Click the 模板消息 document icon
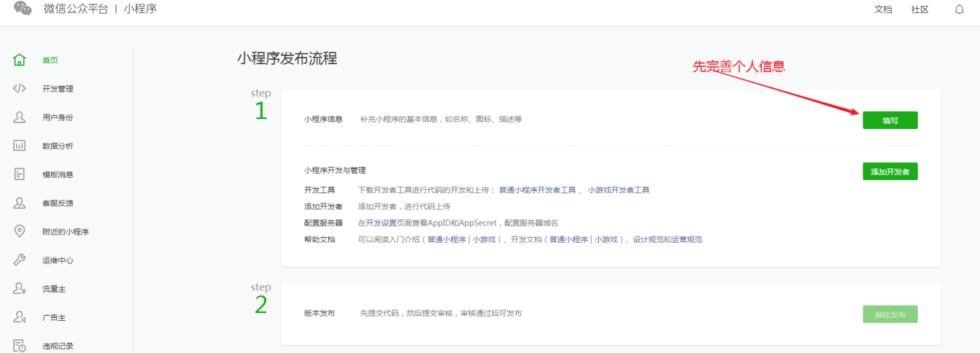Screen dimensions: 980x353 20,174
